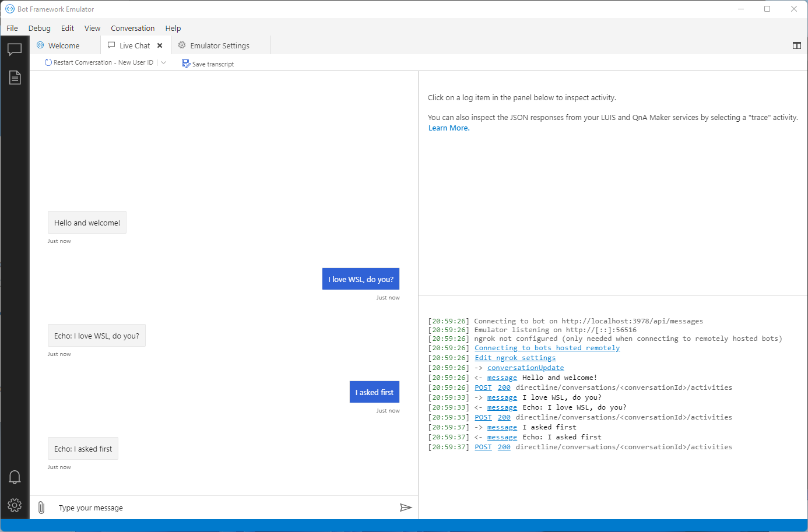
Task: Follow the Learn More link
Action: point(449,128)
